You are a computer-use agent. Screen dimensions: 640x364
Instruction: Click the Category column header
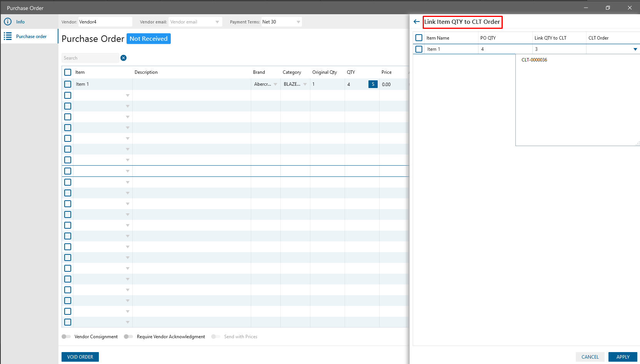[292, 72]
